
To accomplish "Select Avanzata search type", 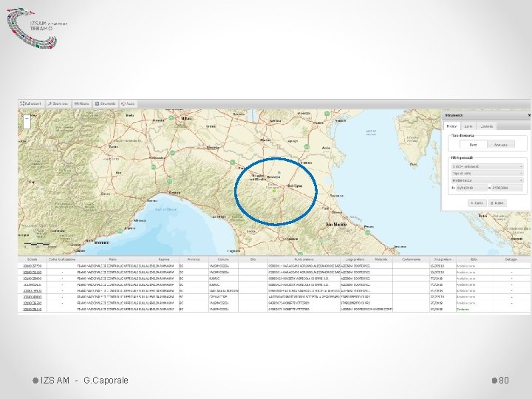I will (501, 145).
